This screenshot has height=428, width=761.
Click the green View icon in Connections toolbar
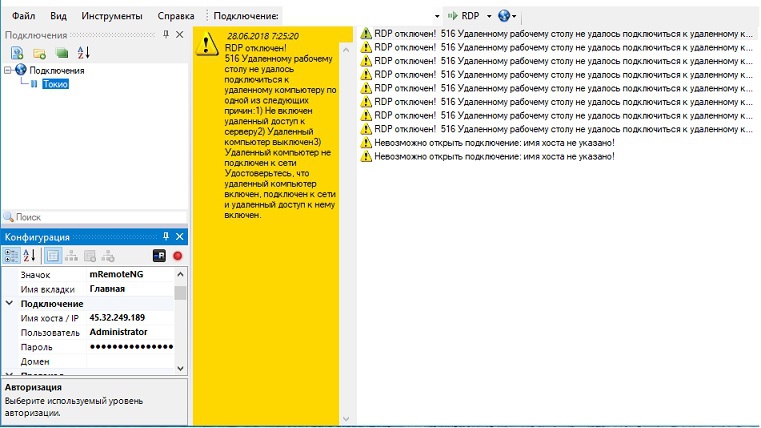pos(62,53)
